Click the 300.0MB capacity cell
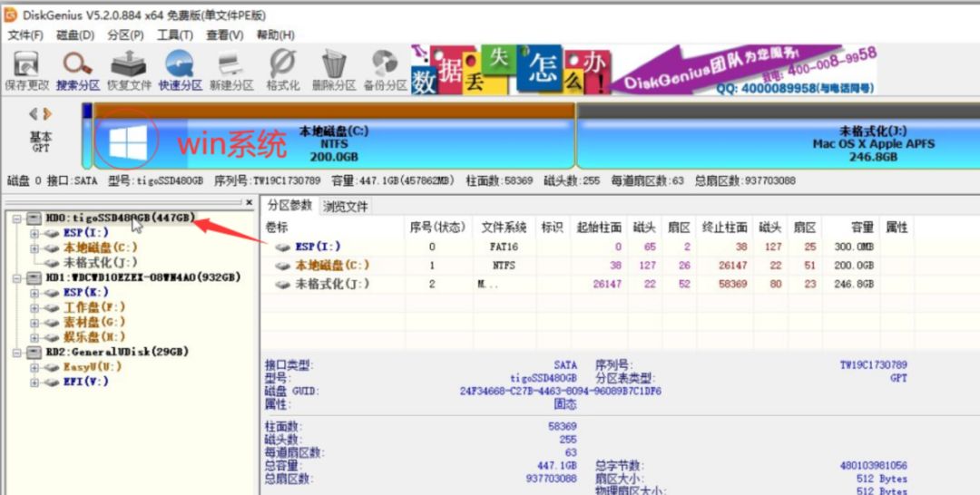980x495 pixels. (x=854, y=247)
